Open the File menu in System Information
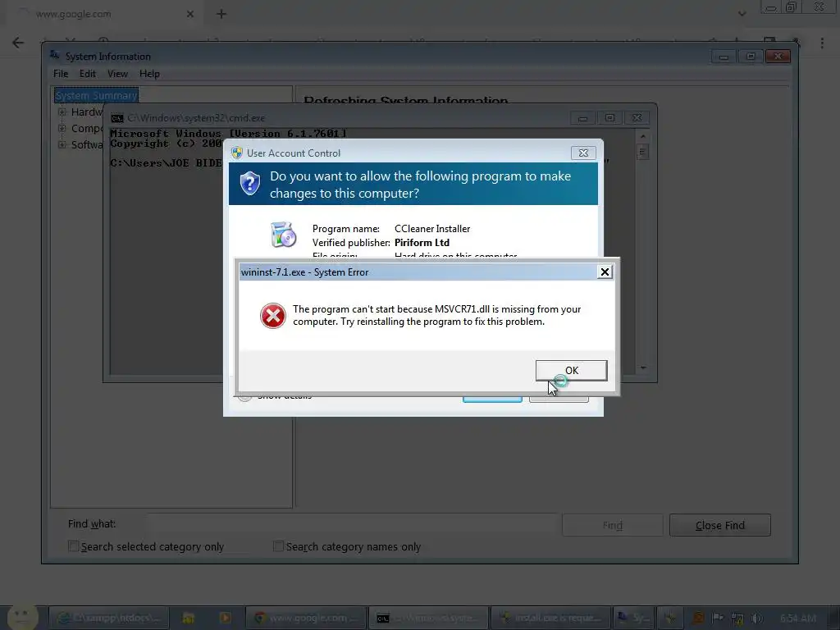Viewport: 840px width, 630px height. (x=61, y=74)
